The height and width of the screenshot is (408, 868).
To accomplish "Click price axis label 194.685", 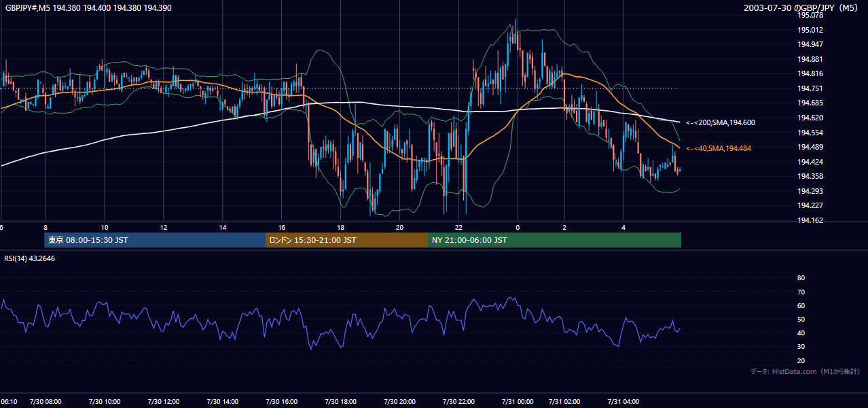I will click(810, 103).
